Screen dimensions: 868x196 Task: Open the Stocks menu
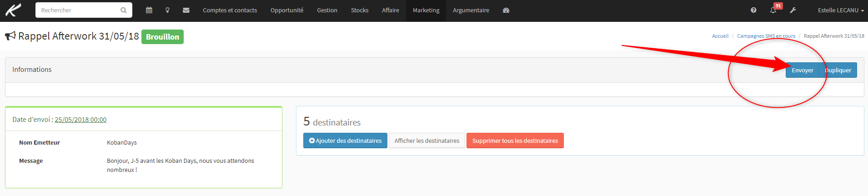pos(360,10)
